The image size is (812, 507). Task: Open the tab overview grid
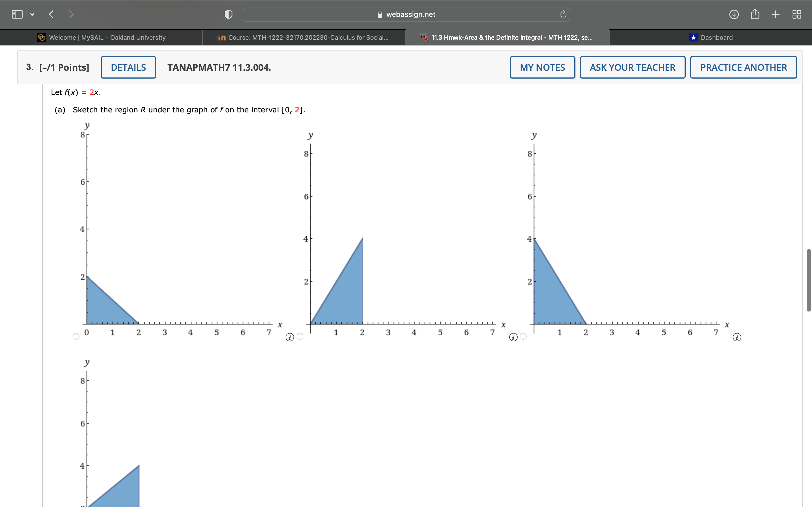(796, 14)
